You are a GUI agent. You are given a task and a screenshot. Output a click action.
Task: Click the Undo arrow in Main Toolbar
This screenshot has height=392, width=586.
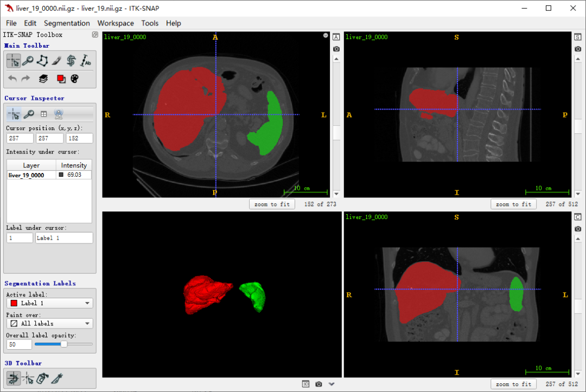click(12, 79)
